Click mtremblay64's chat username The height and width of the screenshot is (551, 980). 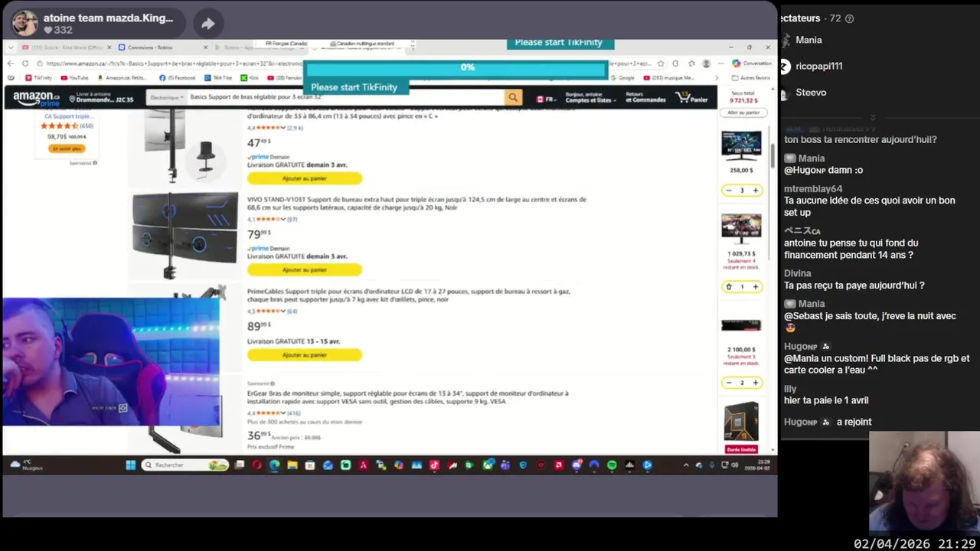click(x=813, y=189)
